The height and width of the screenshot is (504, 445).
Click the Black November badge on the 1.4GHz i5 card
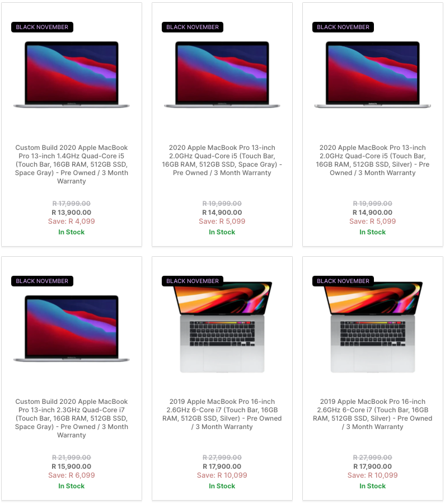pyautogui.click(x=42, y=27)
